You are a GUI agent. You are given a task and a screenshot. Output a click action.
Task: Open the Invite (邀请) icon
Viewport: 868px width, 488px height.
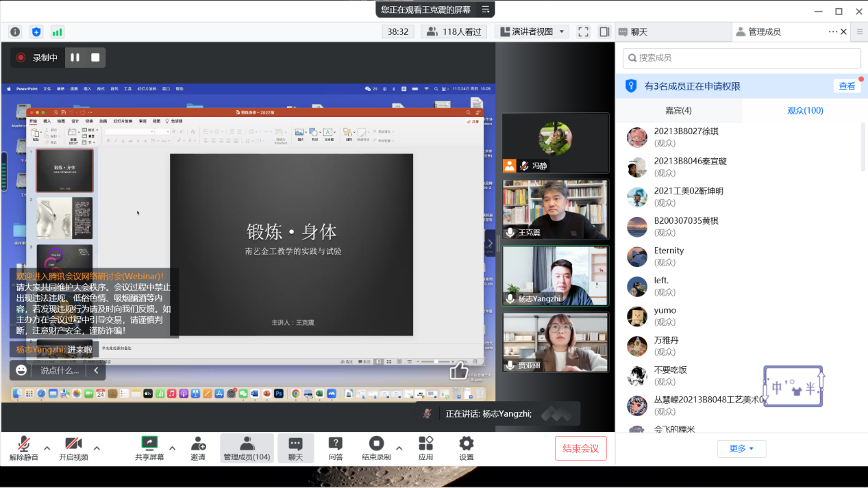[198, 448]
